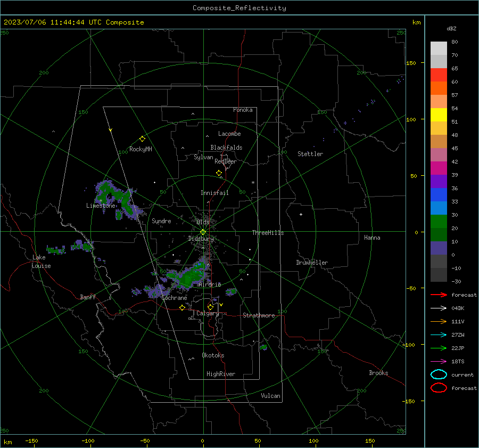The image size is (479, 448).
Task: Click the yellow radar-center diamond at Didsbury
Action: (203, 232)
